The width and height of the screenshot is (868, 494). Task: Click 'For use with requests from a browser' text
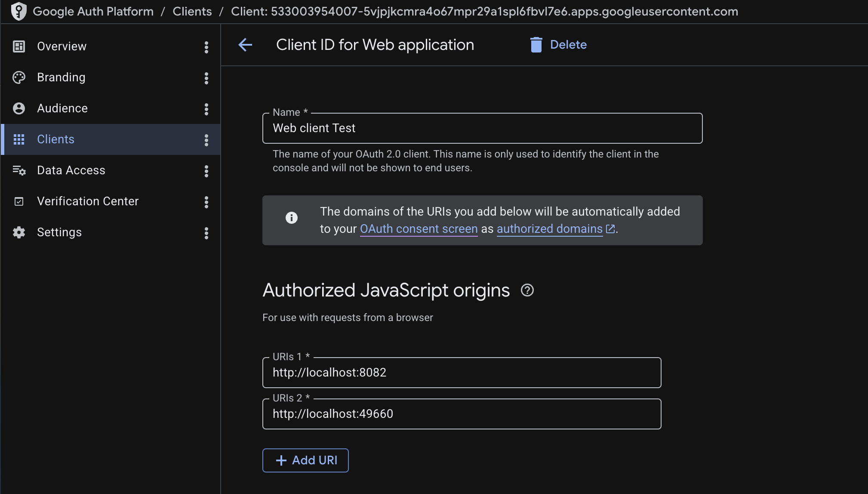[x=348, y=318]
